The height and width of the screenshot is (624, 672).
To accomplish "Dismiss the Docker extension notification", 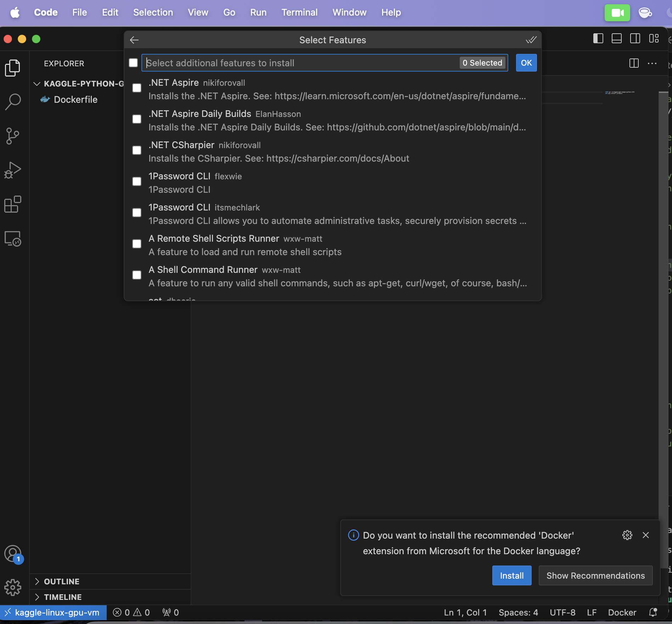I will pos(646,535).
